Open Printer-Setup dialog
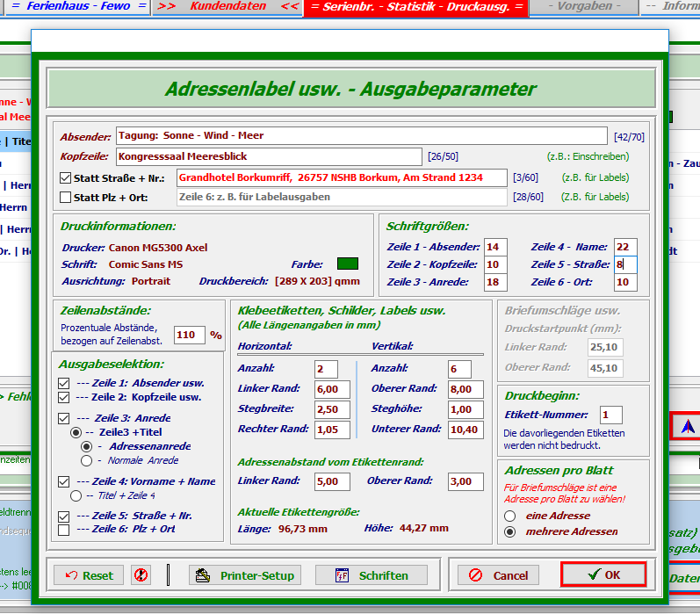The height and width of the screenshot is (614, 700). pos(245,575)
